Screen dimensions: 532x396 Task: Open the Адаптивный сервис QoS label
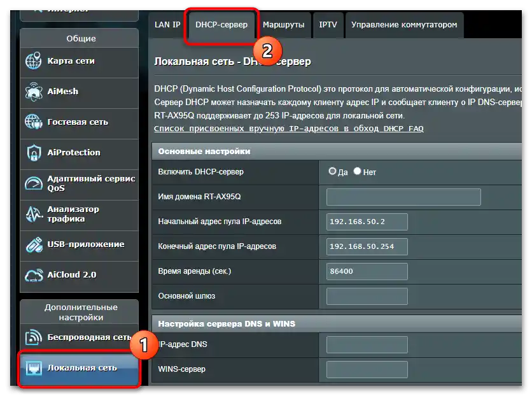[x=91, y=183]
